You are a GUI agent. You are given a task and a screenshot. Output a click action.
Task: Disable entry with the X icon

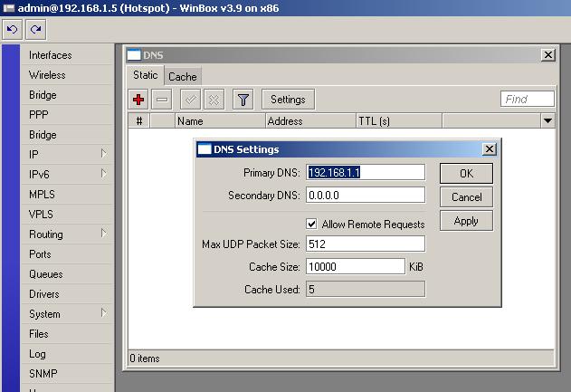[214, 100]
